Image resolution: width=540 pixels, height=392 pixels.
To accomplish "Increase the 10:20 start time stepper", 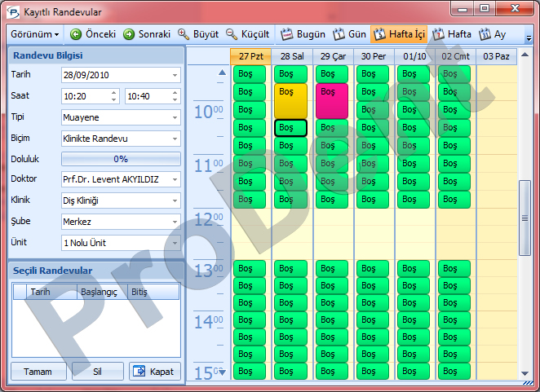I will pos(113,93).
